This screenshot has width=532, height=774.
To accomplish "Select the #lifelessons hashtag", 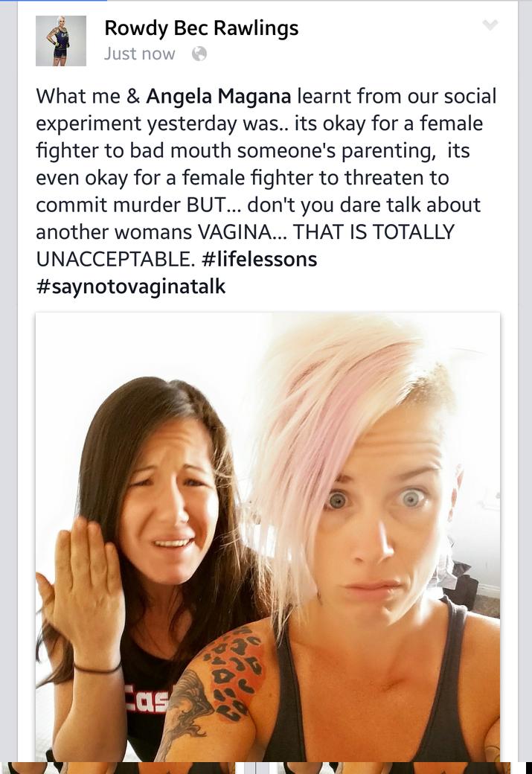I will pos(260,259).
